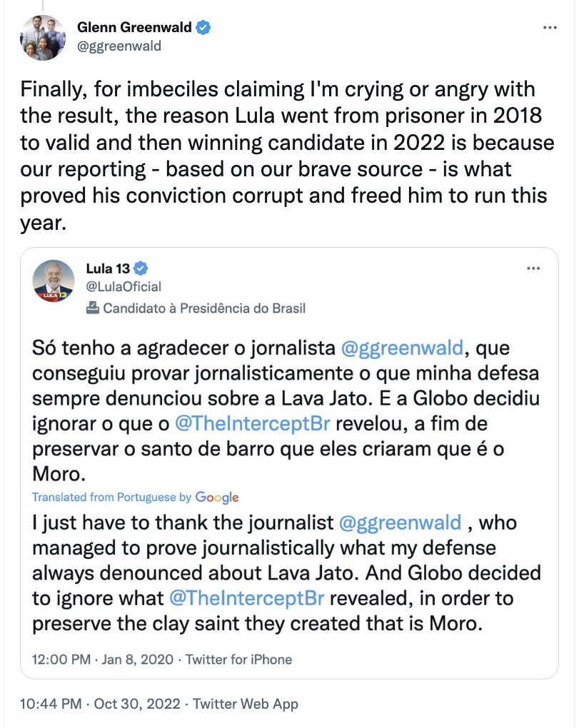
Task: Open Glenn Greenwald's profile picture
Action: click(x=43, y=38)
